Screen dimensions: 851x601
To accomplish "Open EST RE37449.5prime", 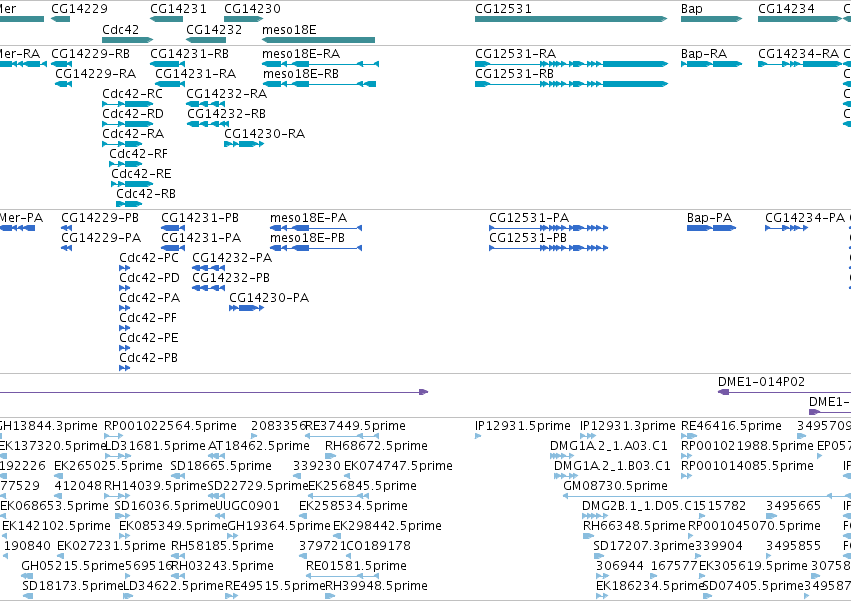I will point(355,426).
